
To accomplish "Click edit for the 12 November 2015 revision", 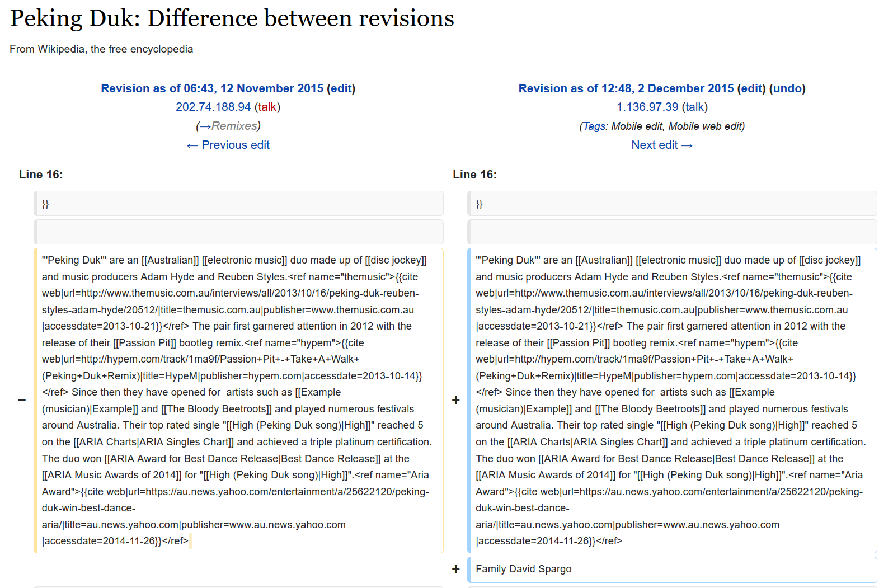I will [x=341, y=88].
